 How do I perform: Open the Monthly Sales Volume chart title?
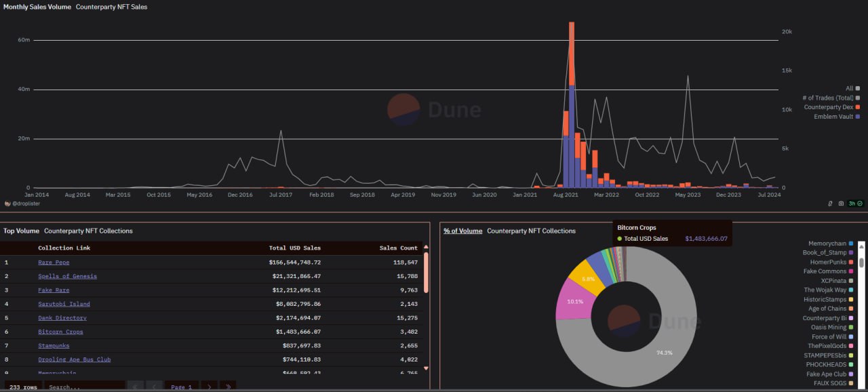37,7
